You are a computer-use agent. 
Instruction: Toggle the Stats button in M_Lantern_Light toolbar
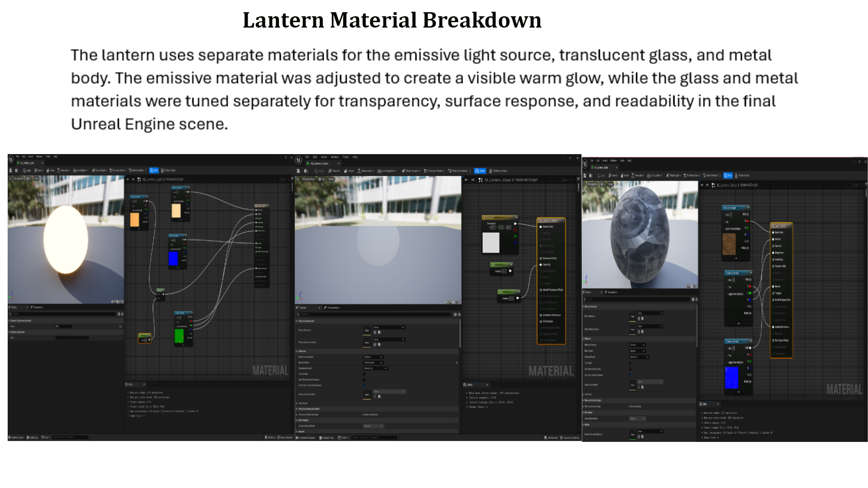click(154, 170)
